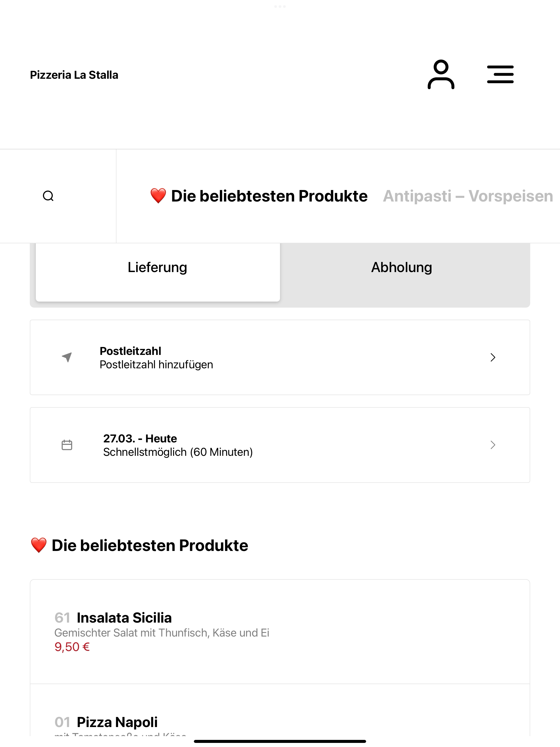Tap the three dots handle at top

coord(280,6)
